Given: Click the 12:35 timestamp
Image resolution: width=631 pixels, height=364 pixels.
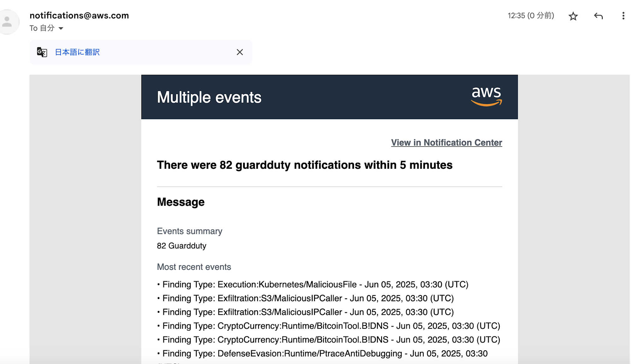Looking at the screenshot, I should pyautogui.click(x=531, y=15).
